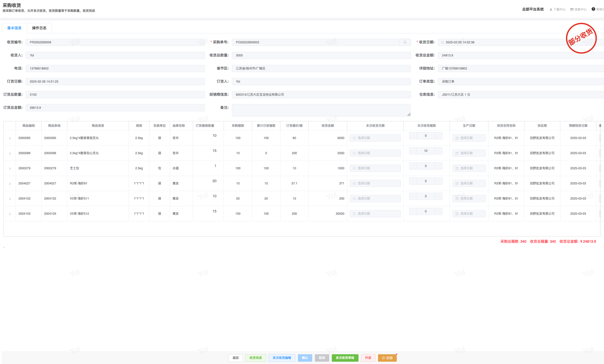Click the 备注 remarks text area
The width and height of the screenshot is (604, 364).
coord(321,110)
